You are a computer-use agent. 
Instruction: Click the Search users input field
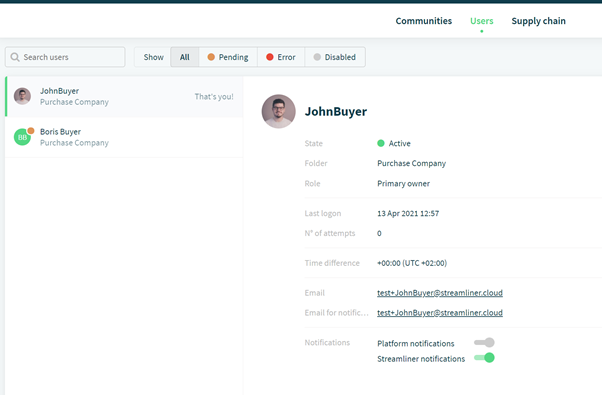pyautogui.click(x=65, y=57)
